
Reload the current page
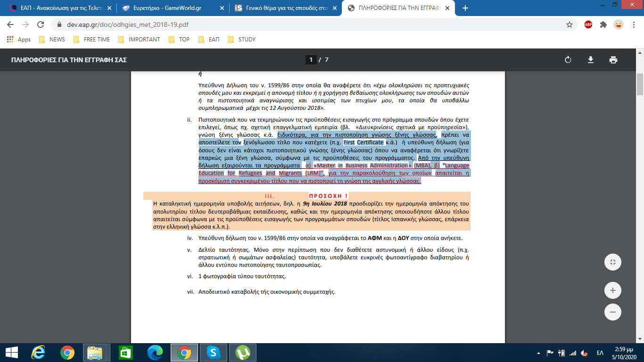pos(41,25)
